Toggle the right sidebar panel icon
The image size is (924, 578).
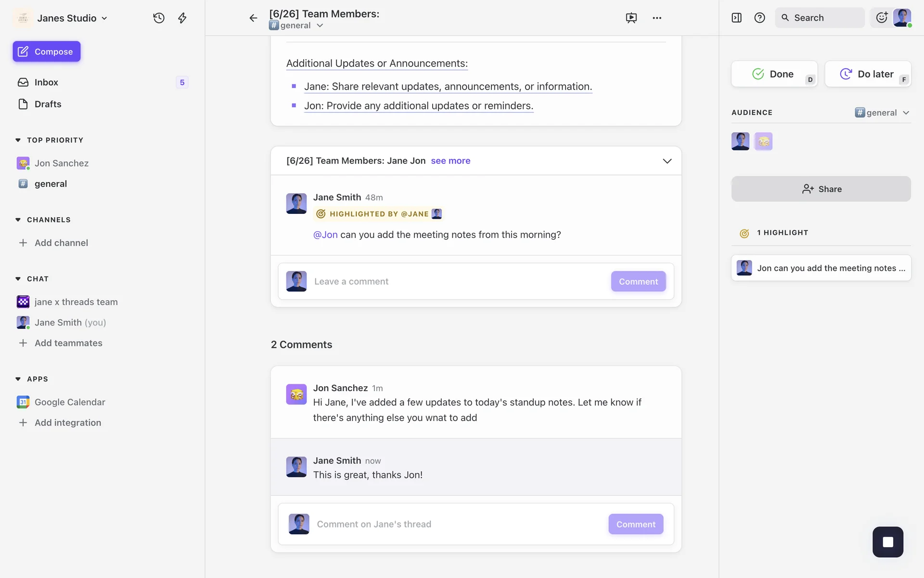[x=736, y=18]
